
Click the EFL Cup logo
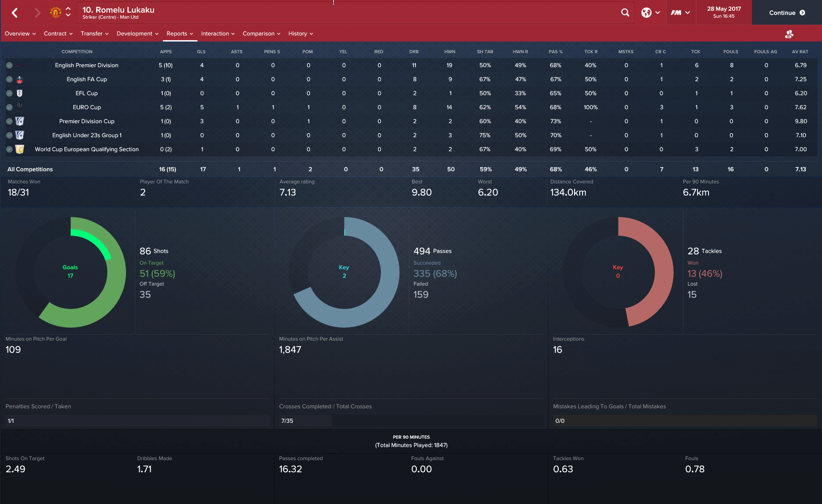[x=20, y=93]
